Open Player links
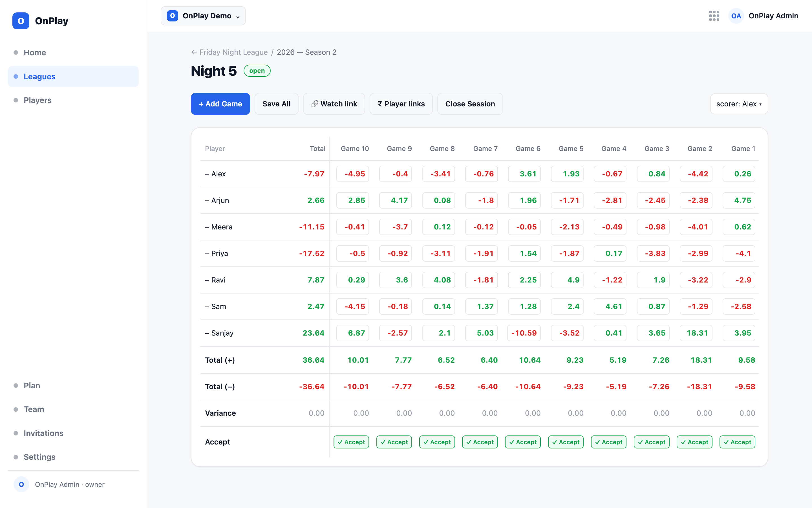The image size is (812, 508). click(401, 104)
